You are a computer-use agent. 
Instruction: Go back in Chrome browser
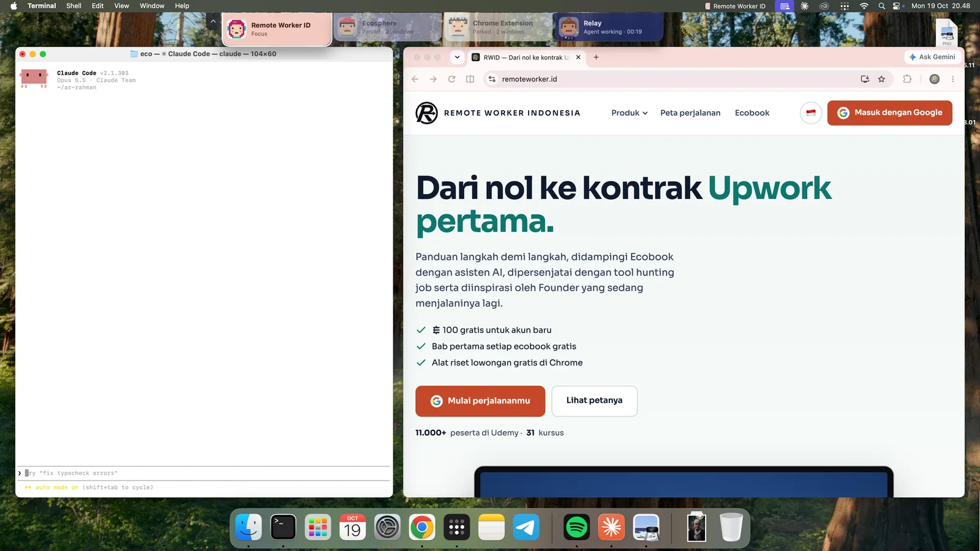pyautogui.click(x=415, y=79)
